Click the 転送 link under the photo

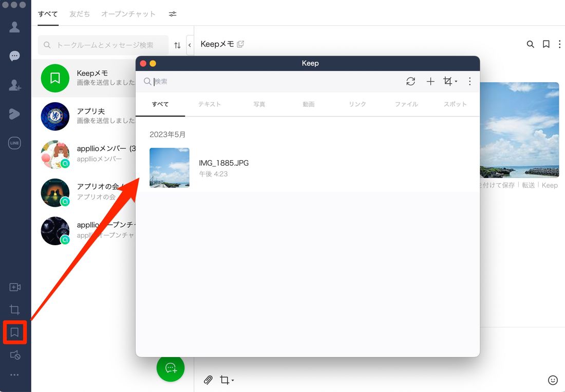[x=528, y=185]
